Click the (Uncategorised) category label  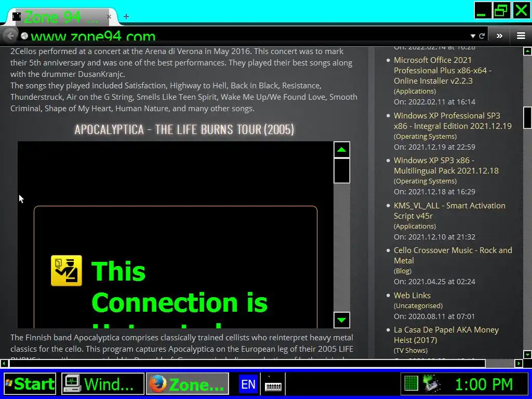click(418, 305)
